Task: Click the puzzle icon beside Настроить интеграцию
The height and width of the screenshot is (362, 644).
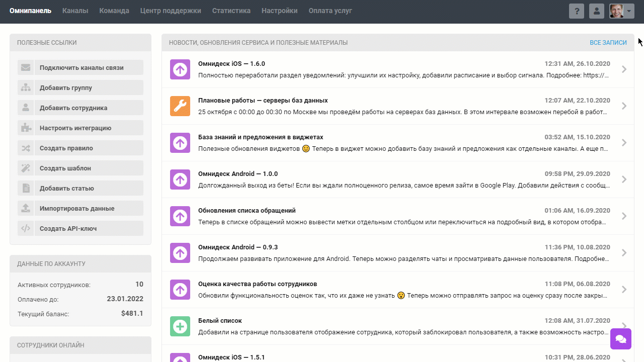Action: click(26, 128)
